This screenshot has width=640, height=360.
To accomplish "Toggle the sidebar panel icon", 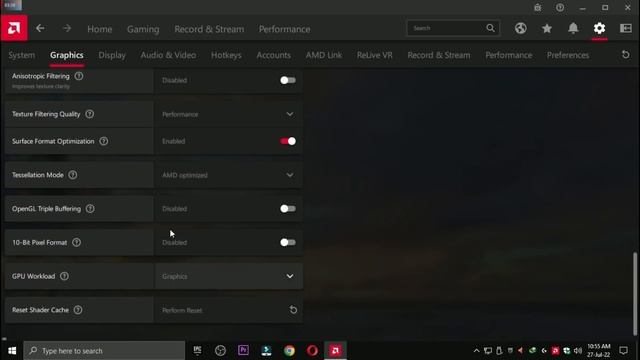I will [x=626, y=28].
